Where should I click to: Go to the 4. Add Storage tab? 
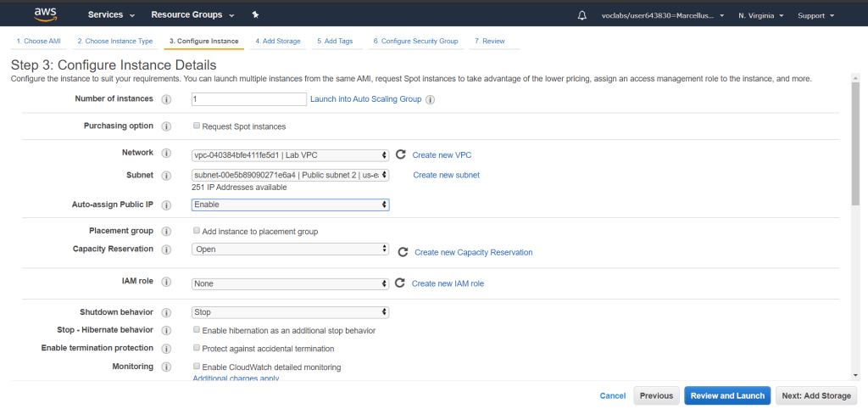tap(277, 41)
